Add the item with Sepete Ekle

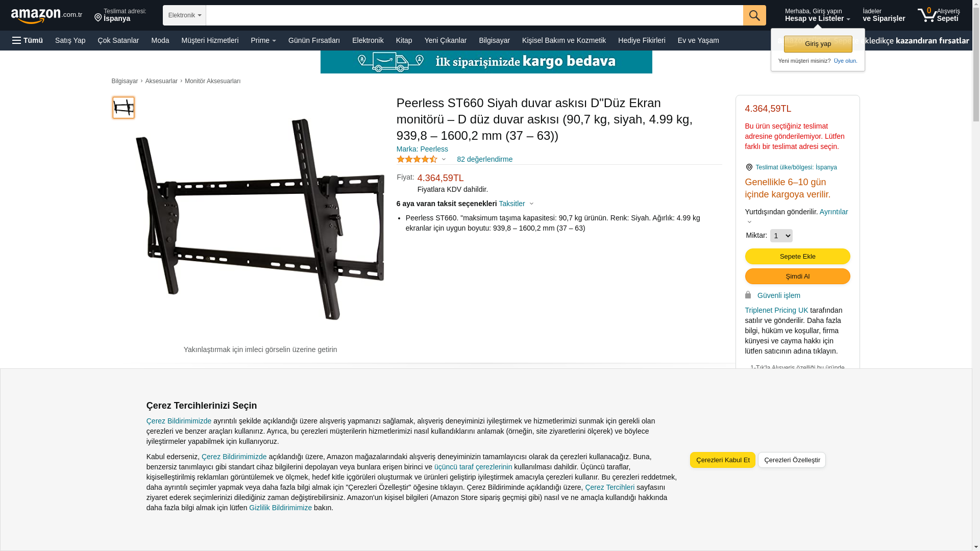(797, 256)
